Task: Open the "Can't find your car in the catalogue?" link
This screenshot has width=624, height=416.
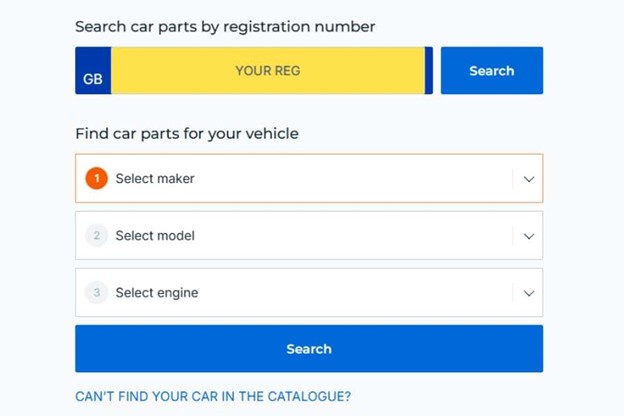Action: click(213, 397)
